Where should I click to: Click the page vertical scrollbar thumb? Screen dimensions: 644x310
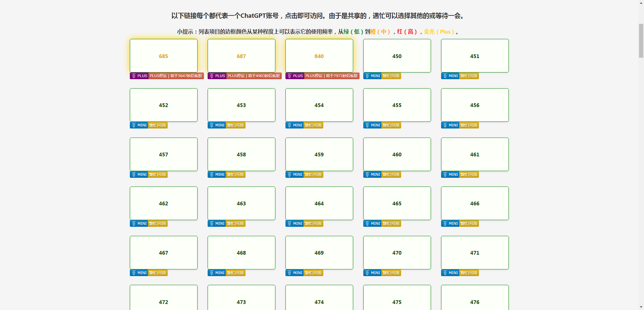pyautogui.click(x=641, y=41)
